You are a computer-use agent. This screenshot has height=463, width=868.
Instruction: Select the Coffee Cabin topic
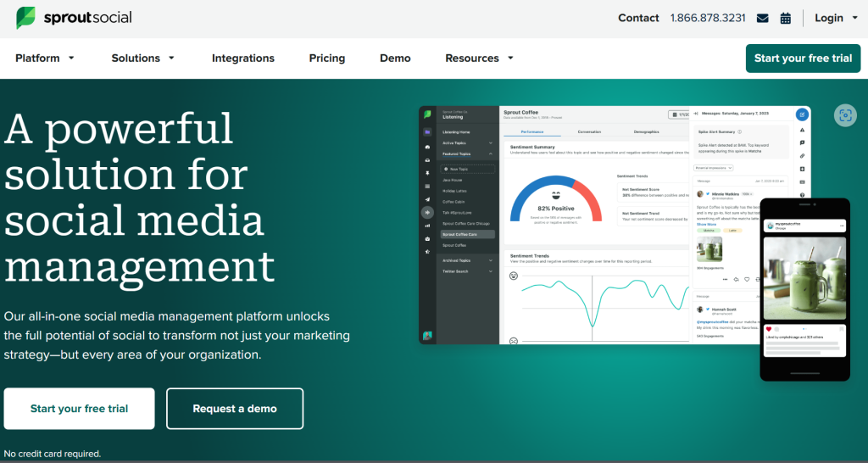(x=453, y=202)
